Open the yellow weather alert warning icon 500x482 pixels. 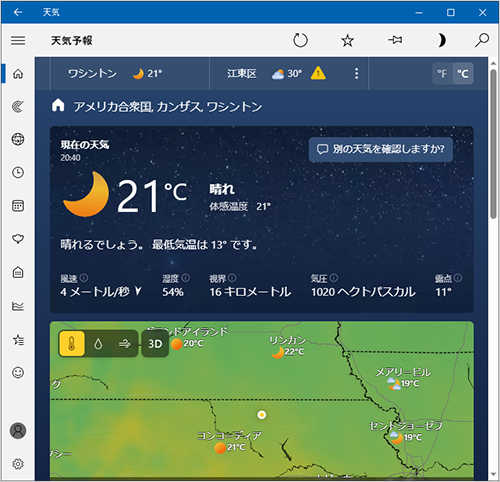click(318, 73)
